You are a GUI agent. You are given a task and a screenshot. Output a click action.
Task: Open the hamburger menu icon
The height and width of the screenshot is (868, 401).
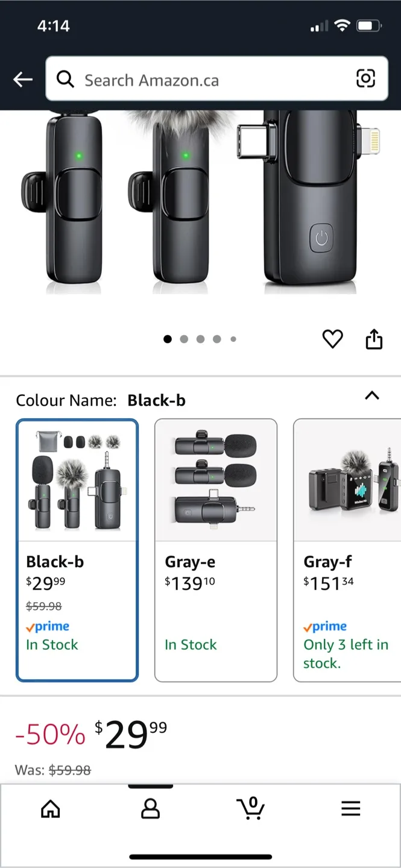pyautogui.click(x=350, y=809)
